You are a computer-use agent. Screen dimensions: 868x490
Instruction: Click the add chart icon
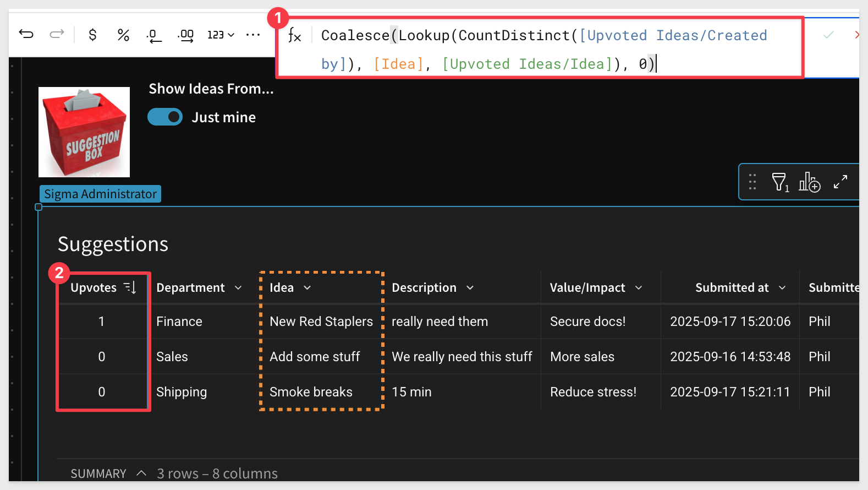(809, 182)
